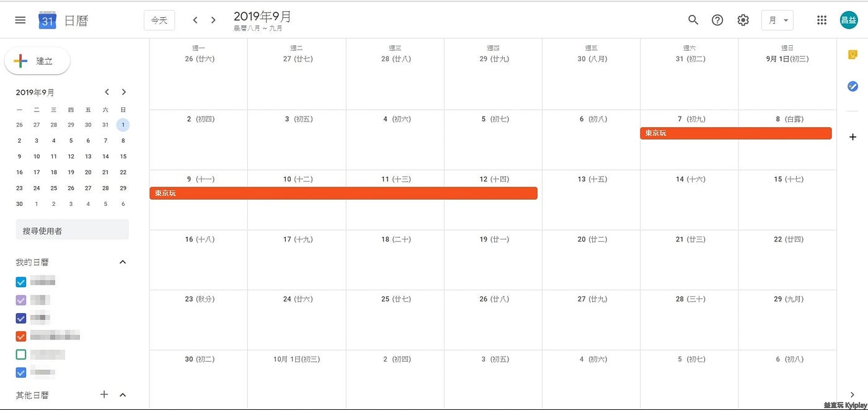The height and width of the screenshot is (410, 868).
Task: Click the search magnifier icon
Action: [x=693, y=20]
